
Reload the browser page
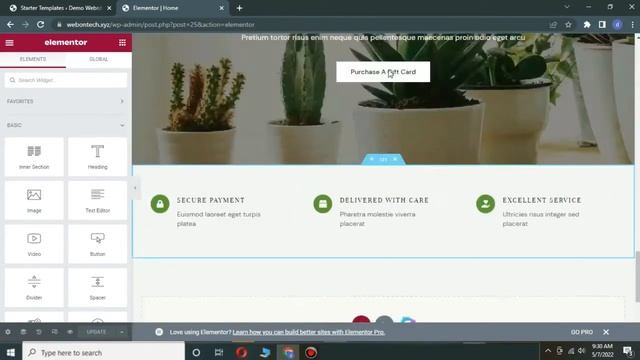click(x=40, y=24)
